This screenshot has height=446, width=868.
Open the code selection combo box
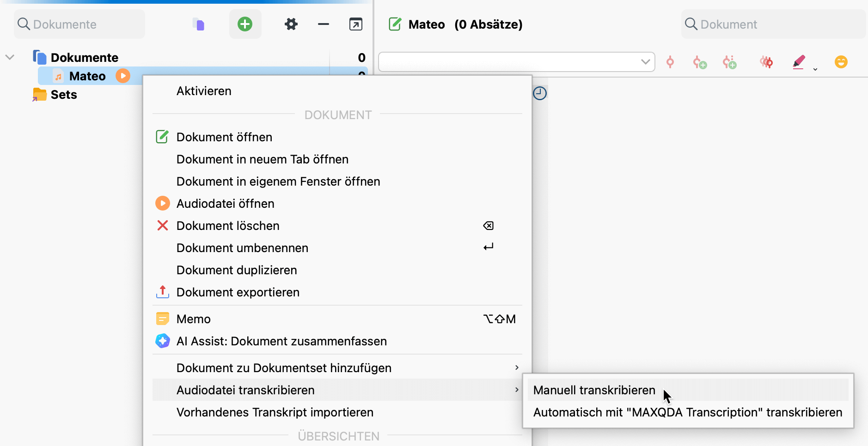[516, 62]
